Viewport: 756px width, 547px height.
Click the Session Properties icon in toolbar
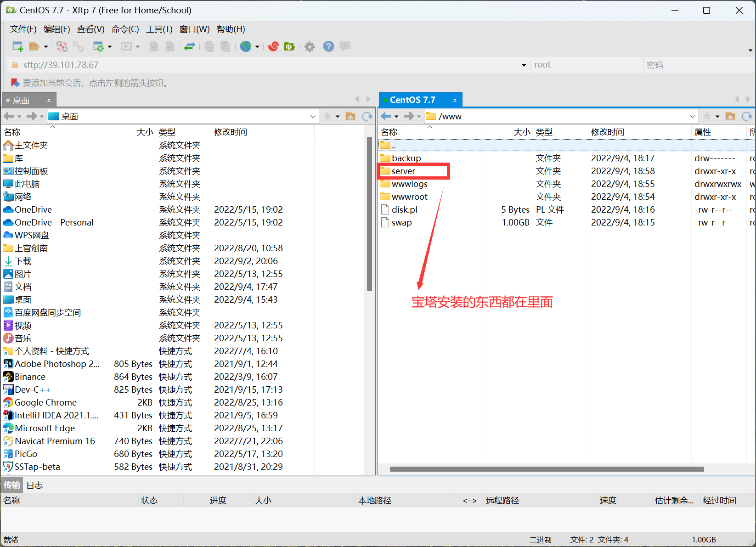pos(98,46)
